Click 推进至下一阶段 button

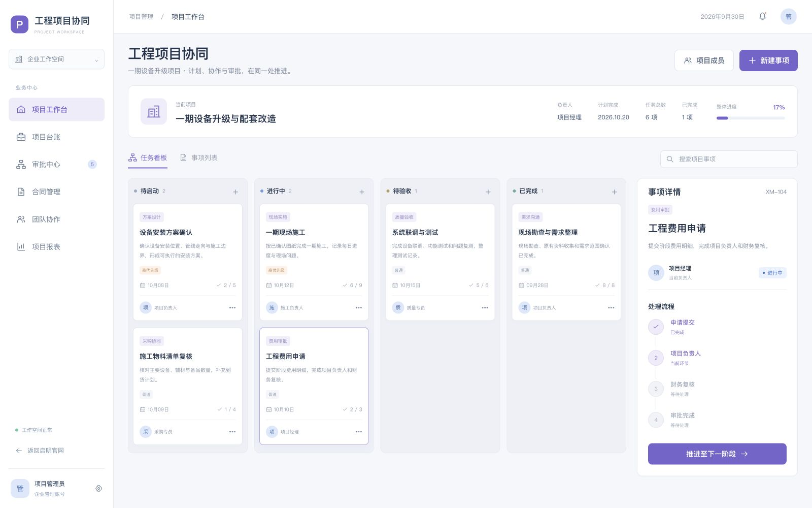(717, 454)
